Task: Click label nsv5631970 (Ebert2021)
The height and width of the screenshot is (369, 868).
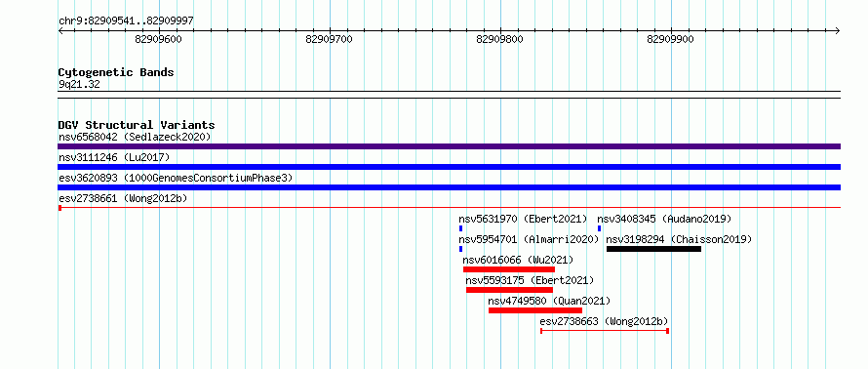Action: pyautogui.click(x=523, y=219)
